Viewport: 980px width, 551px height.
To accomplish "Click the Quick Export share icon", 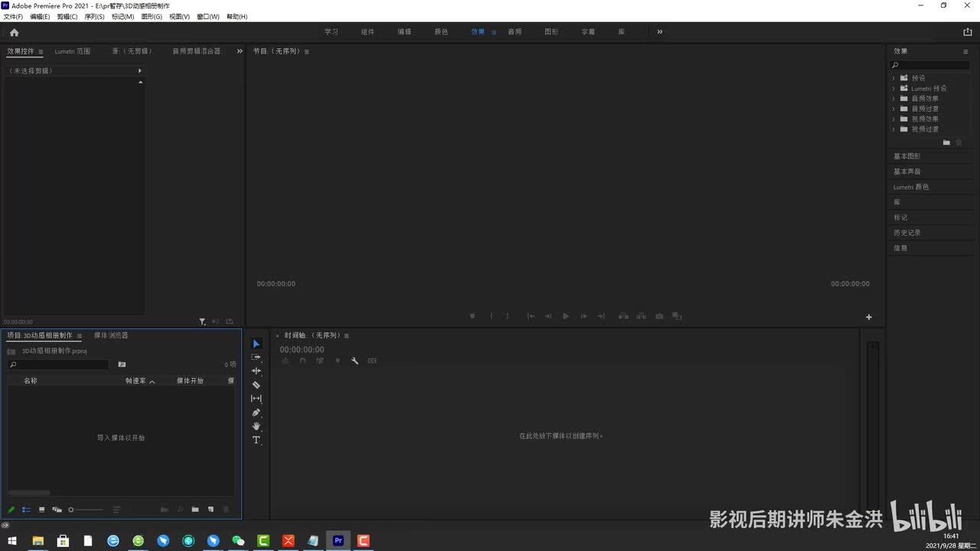I will [968, 32].
